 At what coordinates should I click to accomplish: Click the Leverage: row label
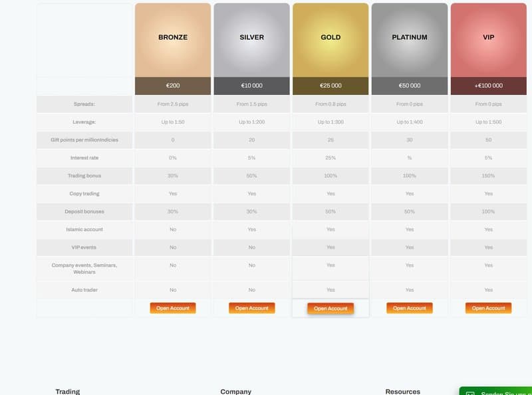click(84, 122)
